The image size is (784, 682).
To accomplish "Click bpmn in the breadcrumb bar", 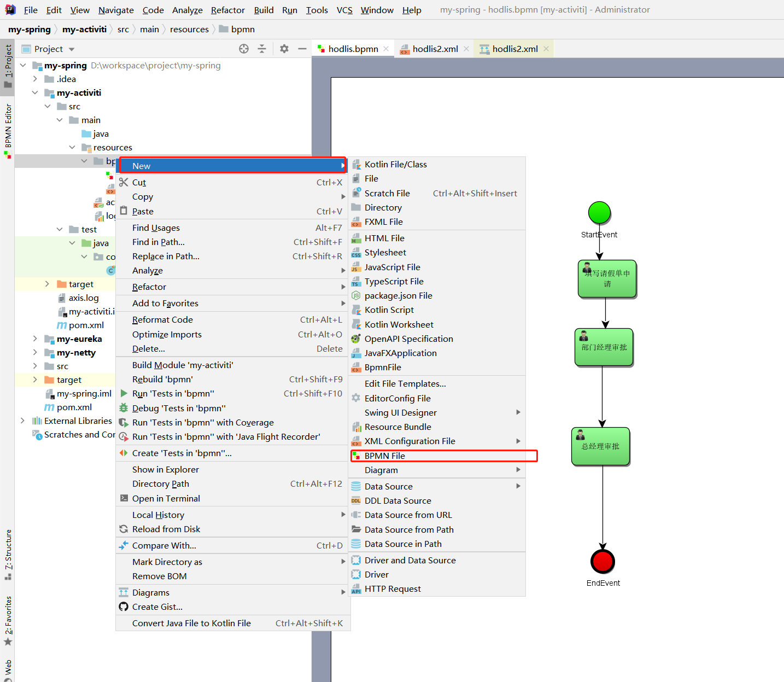I will [242, 29].
